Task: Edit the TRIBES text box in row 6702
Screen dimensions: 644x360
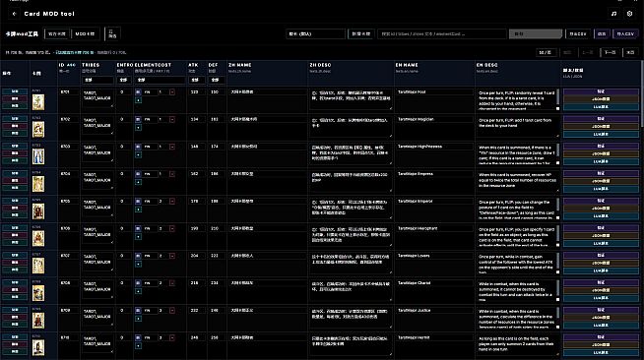Action: tap(97, 125)
